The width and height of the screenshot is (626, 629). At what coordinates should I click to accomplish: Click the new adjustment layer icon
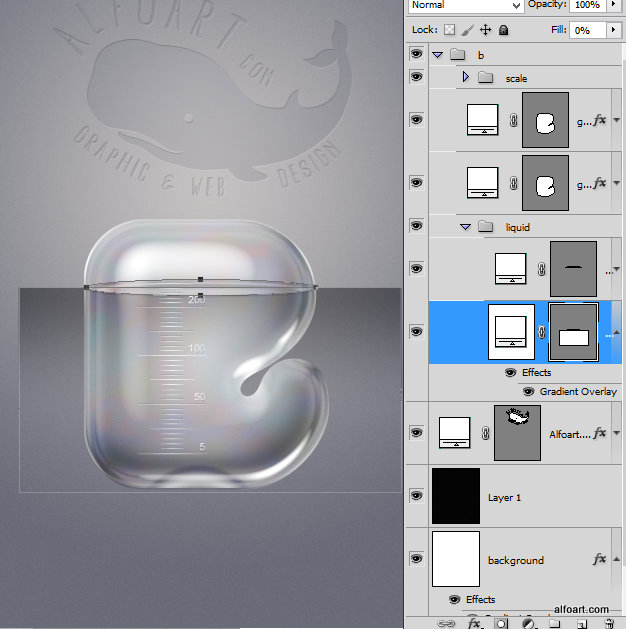(528, 623)
